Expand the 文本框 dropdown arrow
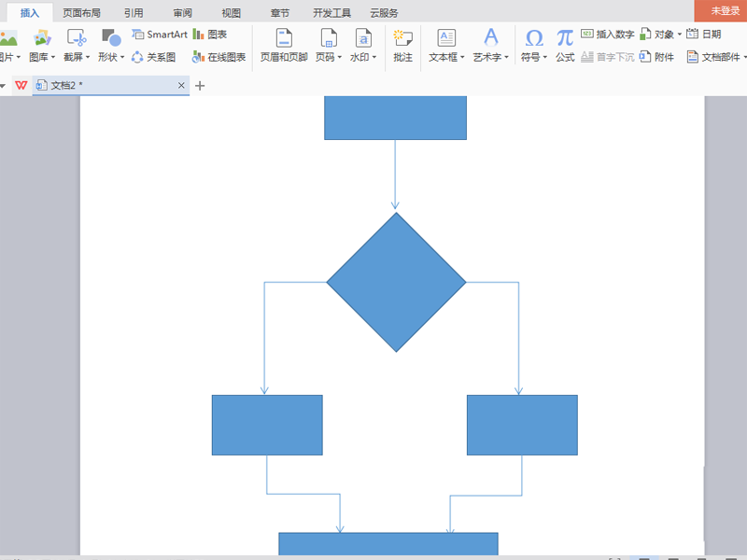Image resolution: width=747 pixels, height=560 pixels. coord(462,57)
